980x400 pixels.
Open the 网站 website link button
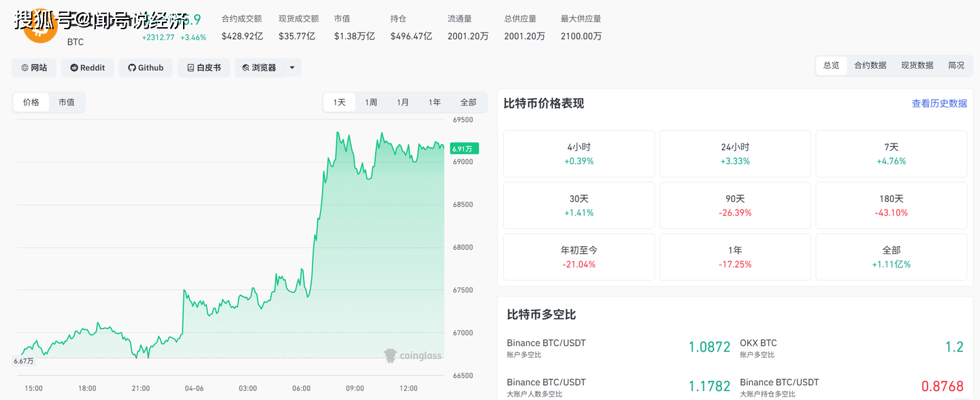(34, 67)
